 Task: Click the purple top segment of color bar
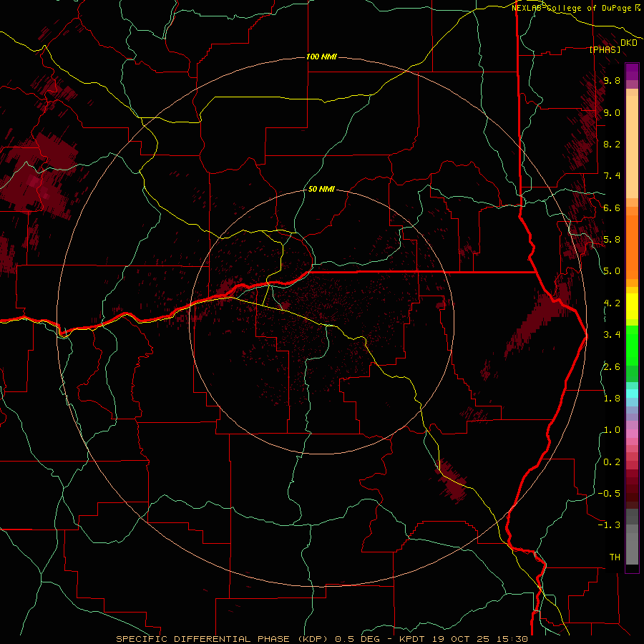tap(632, 72)
